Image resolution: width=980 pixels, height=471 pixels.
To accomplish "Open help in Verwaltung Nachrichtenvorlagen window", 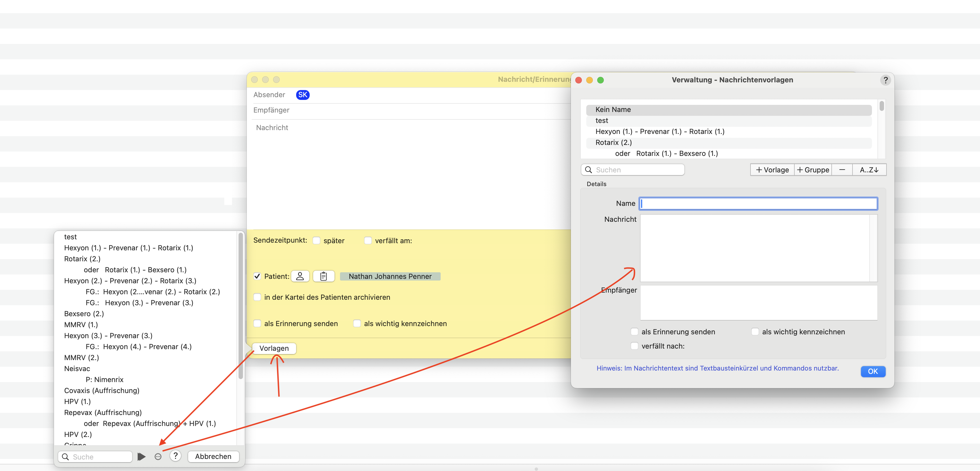I will pos(885,80).
